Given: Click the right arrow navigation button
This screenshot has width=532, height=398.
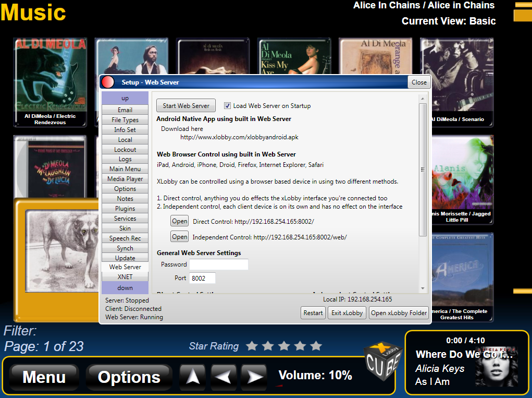Looking at the screenshot, I should pyautogui.click(x=254, y=377).
